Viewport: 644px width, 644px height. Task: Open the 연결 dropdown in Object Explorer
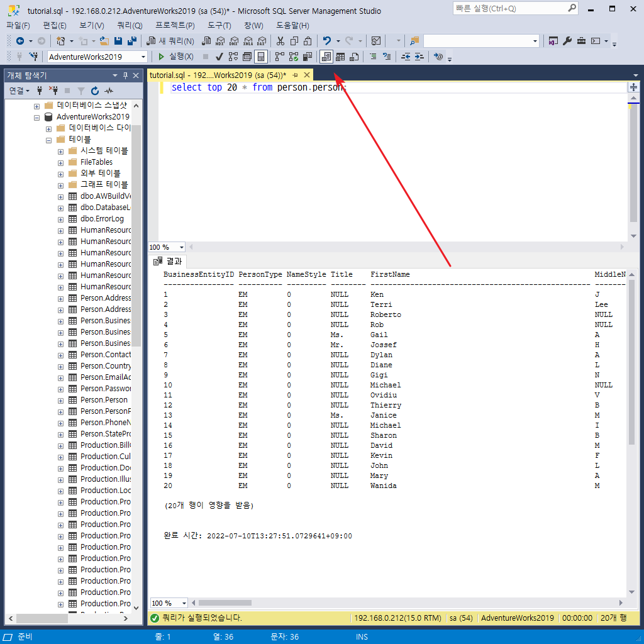click(19, 91)
